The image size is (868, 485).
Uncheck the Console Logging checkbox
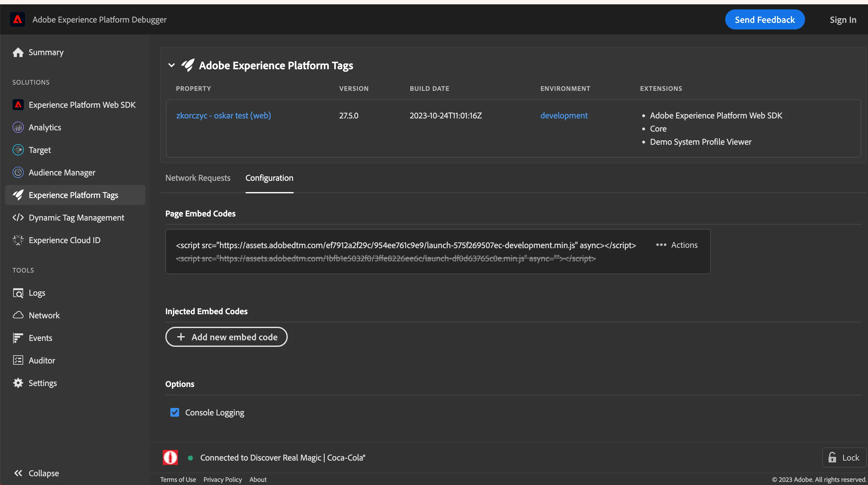(x=174, y=412)
